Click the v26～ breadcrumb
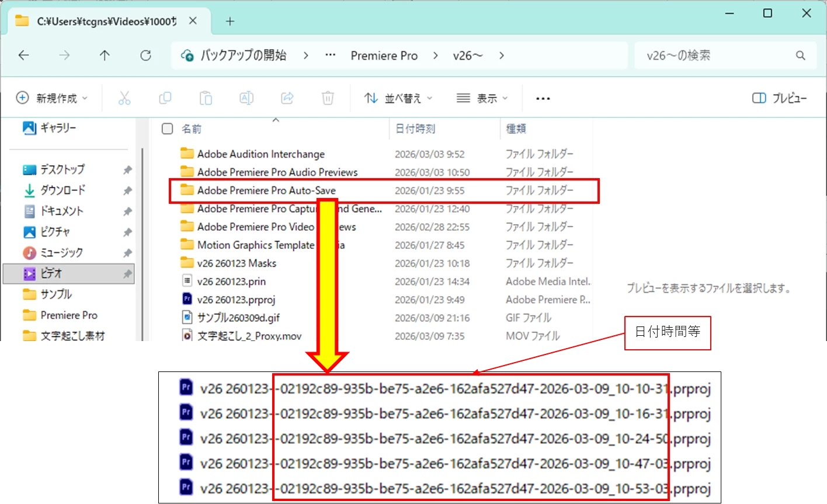This screenshot has width=827, height=504. click(468, 55)
